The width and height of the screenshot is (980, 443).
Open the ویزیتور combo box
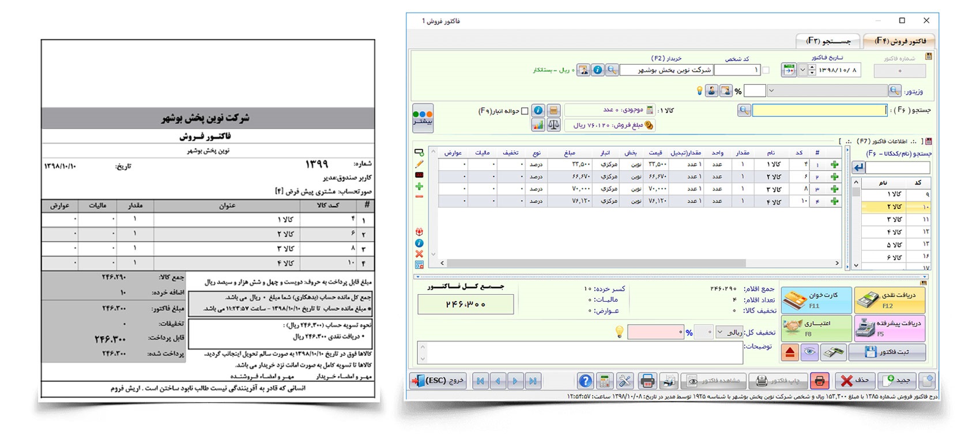[x=827, y=91]
